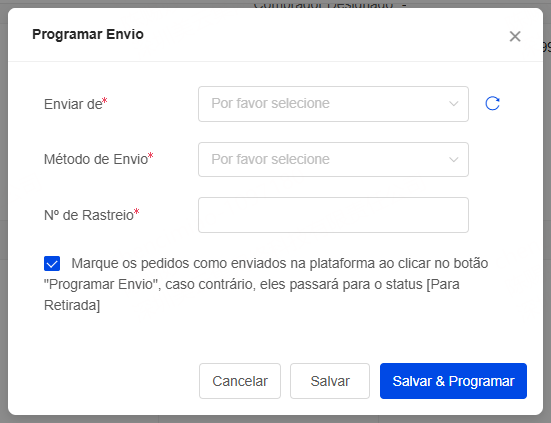Open the Método de Envio dropdown
Viewport: 551px width, 423px height.
[x=333, y=160]
